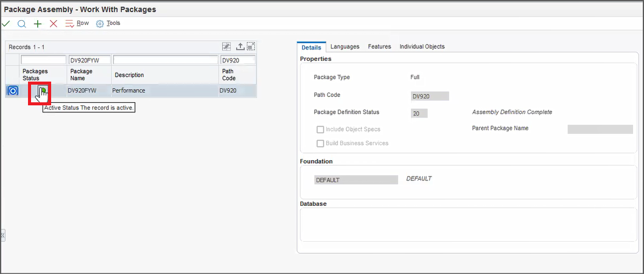Screen dimensions: 644x274
Task: Click the Find magnifier icon
Action: (x=22, y=24)
